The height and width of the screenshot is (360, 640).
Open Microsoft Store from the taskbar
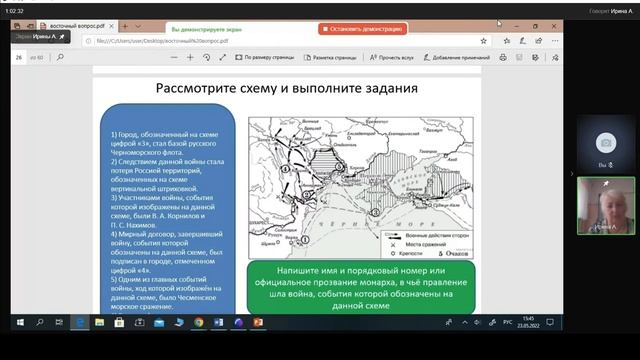click(x=119, y=322)
